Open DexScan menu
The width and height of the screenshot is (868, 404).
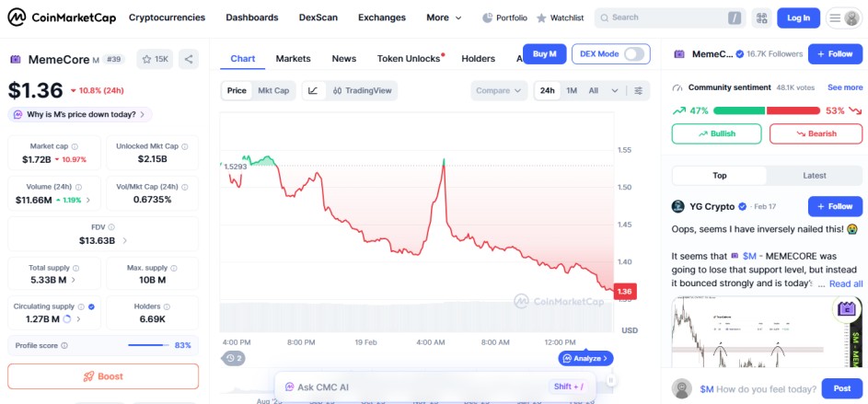(318, 17)
